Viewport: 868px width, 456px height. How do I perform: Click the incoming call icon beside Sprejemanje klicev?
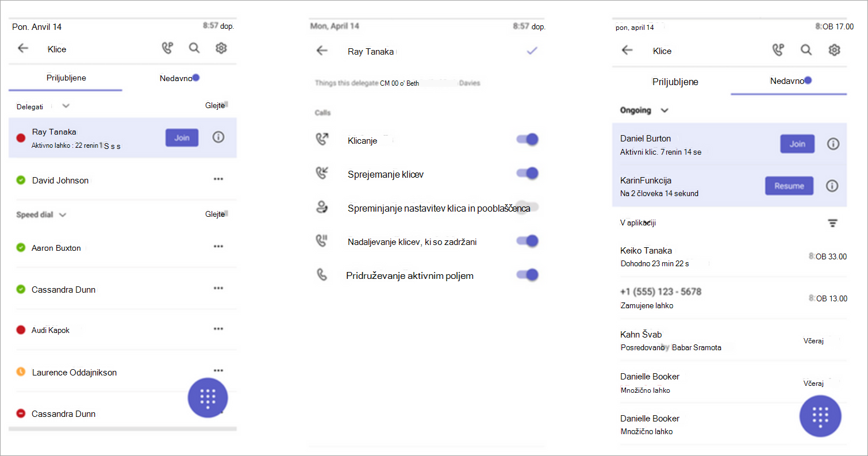tap(322, 173)
